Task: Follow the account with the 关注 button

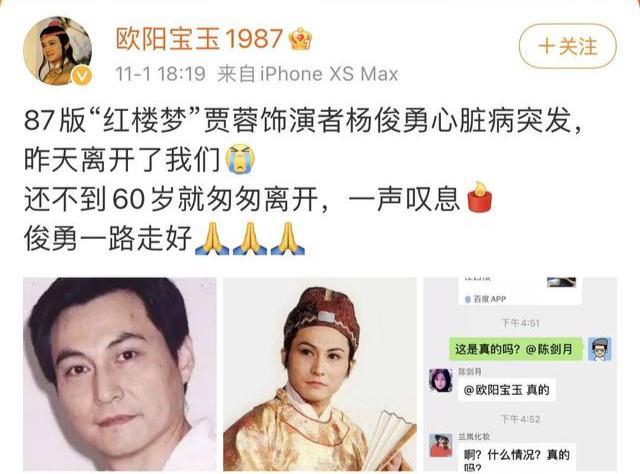Action: 567,46
